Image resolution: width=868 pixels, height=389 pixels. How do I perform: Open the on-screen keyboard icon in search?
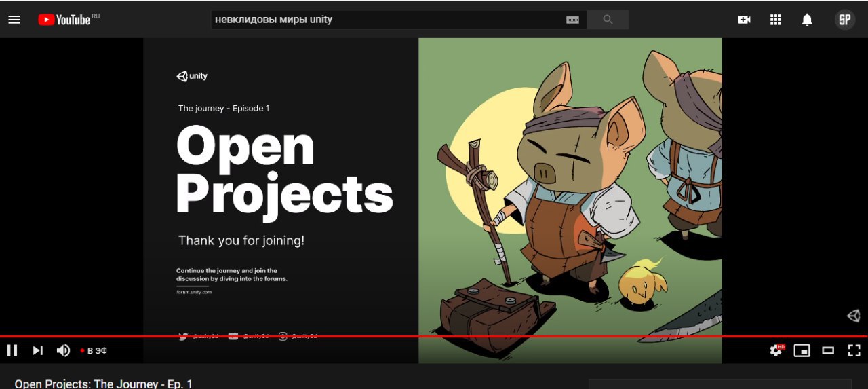(x=572, y=20)
